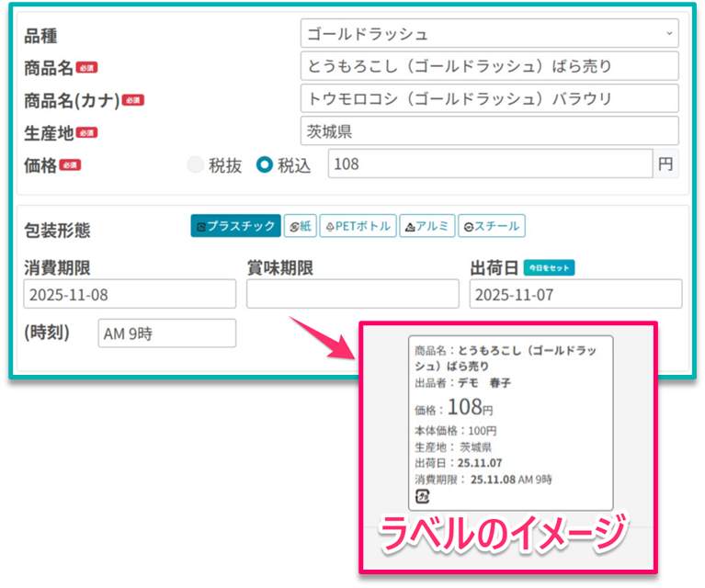The height and width of the screenshot is (588, 705).
Task: Click the empty 賞味期限 field
Action: (352, 294)
